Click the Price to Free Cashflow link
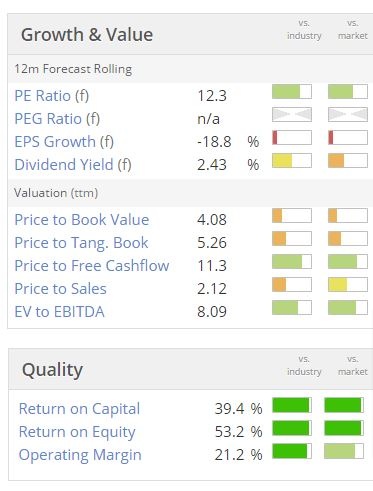The image size is (373, 491). (92, 266)
